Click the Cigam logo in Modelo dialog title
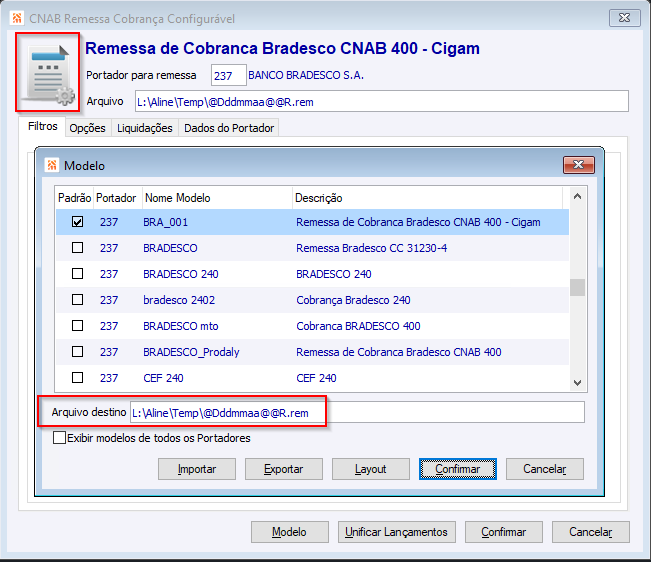 tap(52, 165)
